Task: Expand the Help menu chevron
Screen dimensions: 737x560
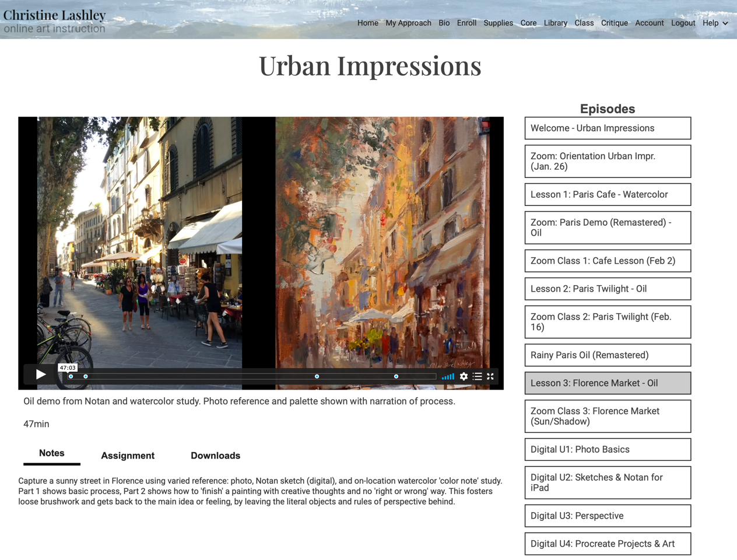Action: (725, 23)
